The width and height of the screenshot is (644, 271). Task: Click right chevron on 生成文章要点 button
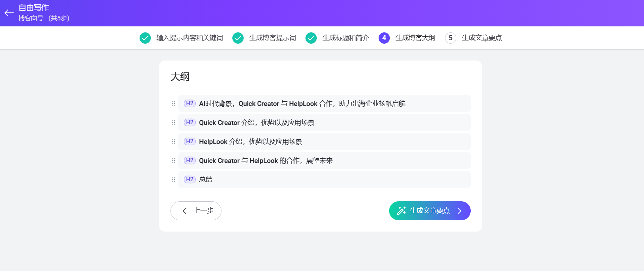[459, 211]
